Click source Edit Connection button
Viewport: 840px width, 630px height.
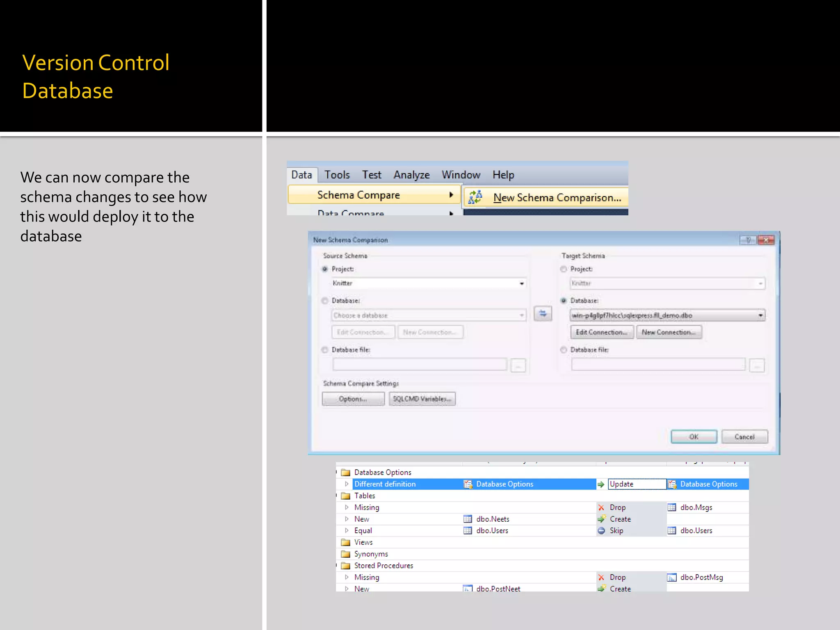(363, 332)
